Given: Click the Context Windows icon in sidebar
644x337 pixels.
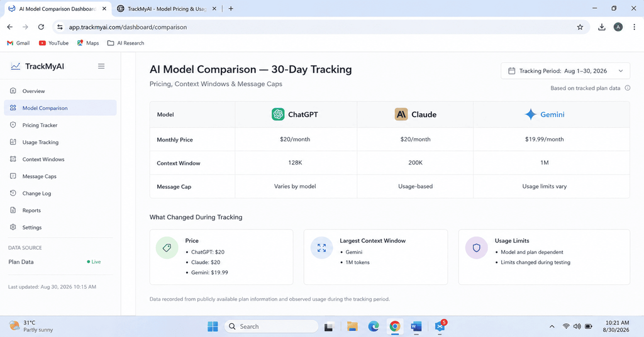Looking at the screenshot, I should click(x=13, y=159).
